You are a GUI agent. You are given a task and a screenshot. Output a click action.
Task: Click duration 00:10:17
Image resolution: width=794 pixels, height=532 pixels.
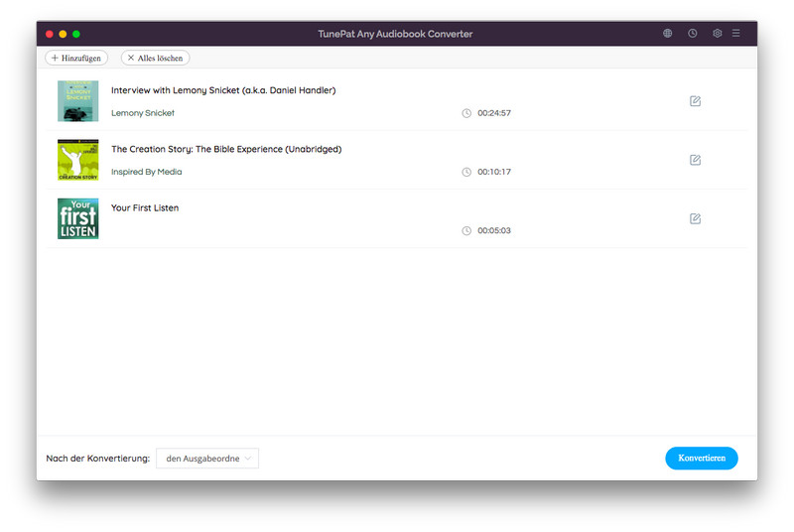(494, 172)
